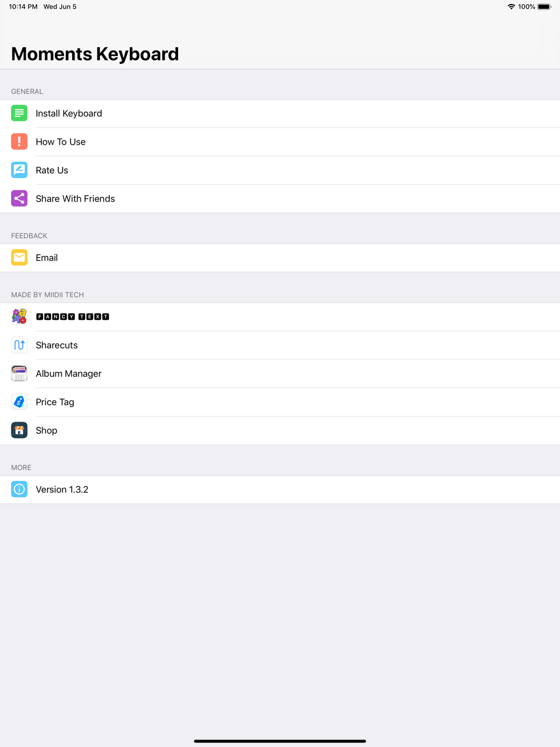This screenshot has height=747, width=560.
Task: Send feedback via Email label
Action: 46,258
